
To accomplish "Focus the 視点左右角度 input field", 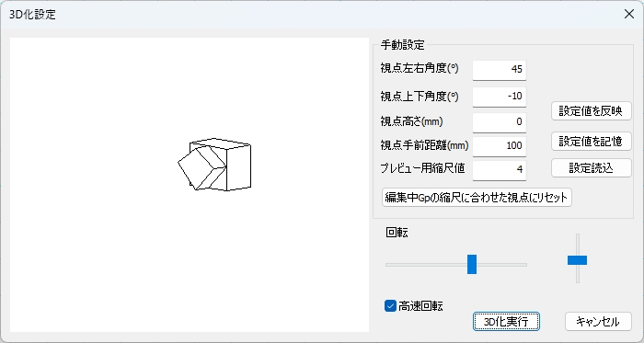I will 499,69.
